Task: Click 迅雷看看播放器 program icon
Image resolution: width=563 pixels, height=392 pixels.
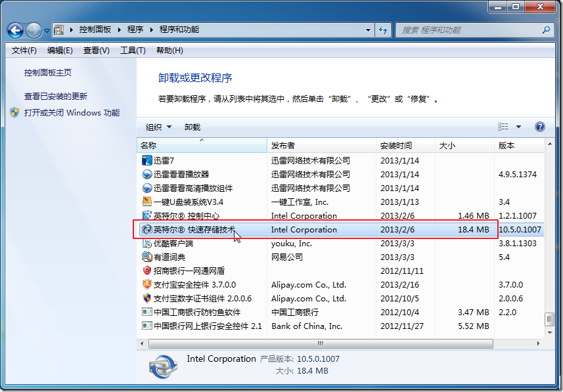Action: [x=147, y=174]
